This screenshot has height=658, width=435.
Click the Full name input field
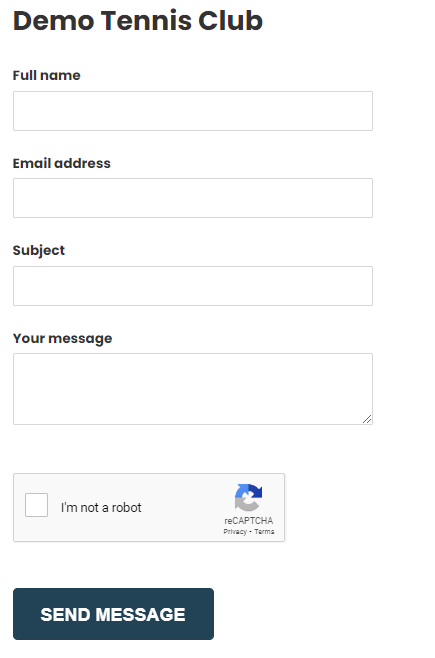click(x=193, y=111)
